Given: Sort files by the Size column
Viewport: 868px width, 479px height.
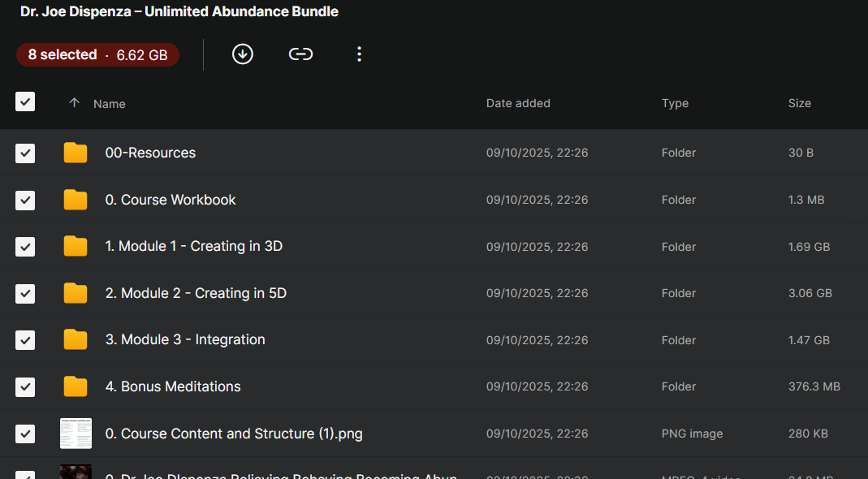Looking at the screenshot, I should pos(799,103).
